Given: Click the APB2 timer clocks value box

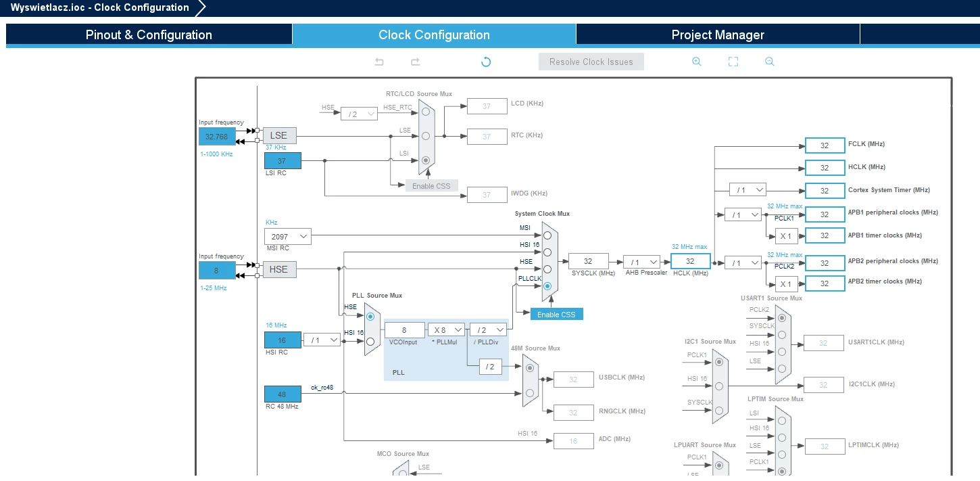Looking at the screenshot, I should [825, 283].
